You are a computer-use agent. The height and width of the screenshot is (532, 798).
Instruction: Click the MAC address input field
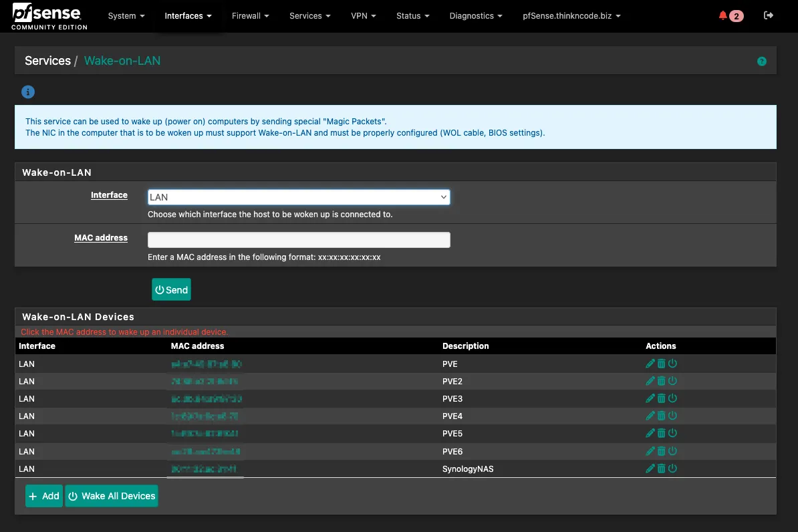298,240
